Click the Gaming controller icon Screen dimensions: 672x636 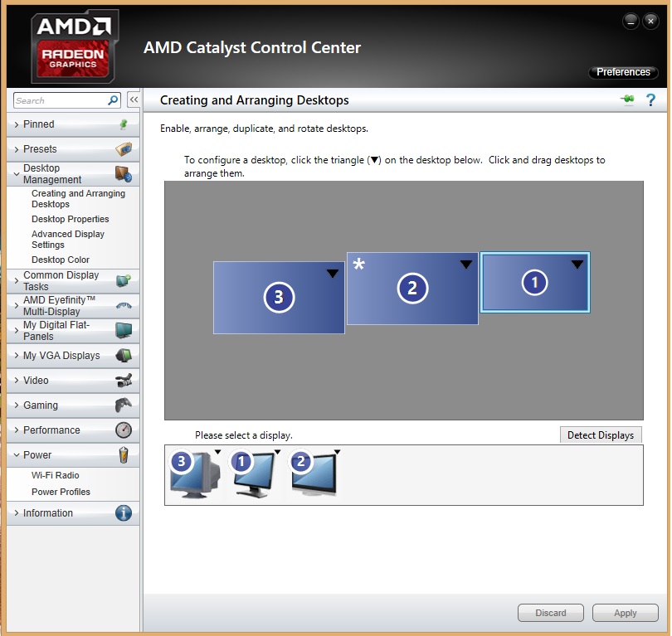[124, 405]
